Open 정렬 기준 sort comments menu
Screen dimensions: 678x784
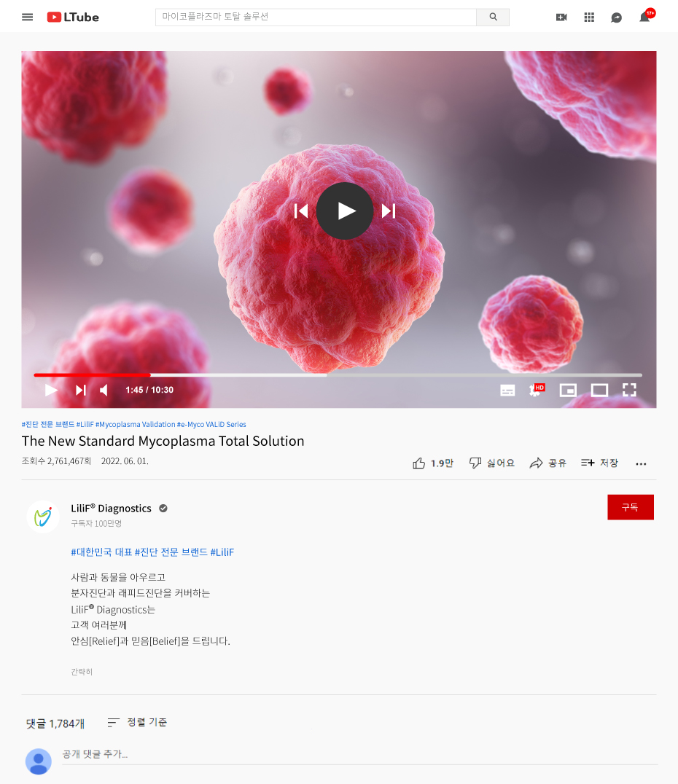tap(137, 722)
